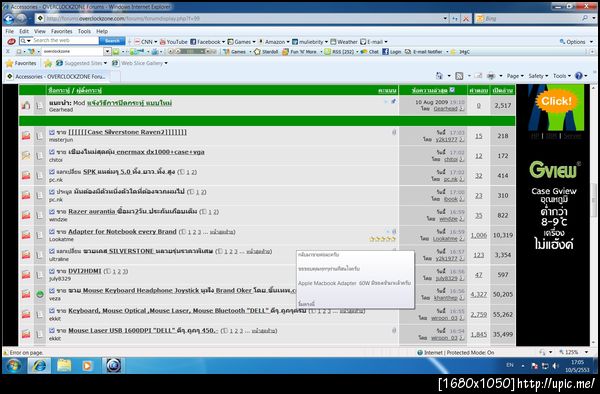
Task: Toggle the check icon beside last-post column header
Action: (x=452, y=90)
